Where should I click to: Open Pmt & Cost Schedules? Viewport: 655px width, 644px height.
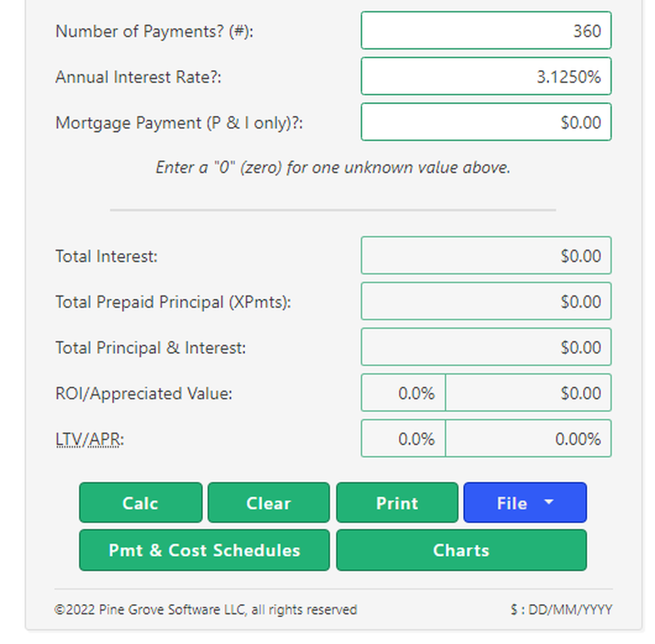click(x=204, y=550)
